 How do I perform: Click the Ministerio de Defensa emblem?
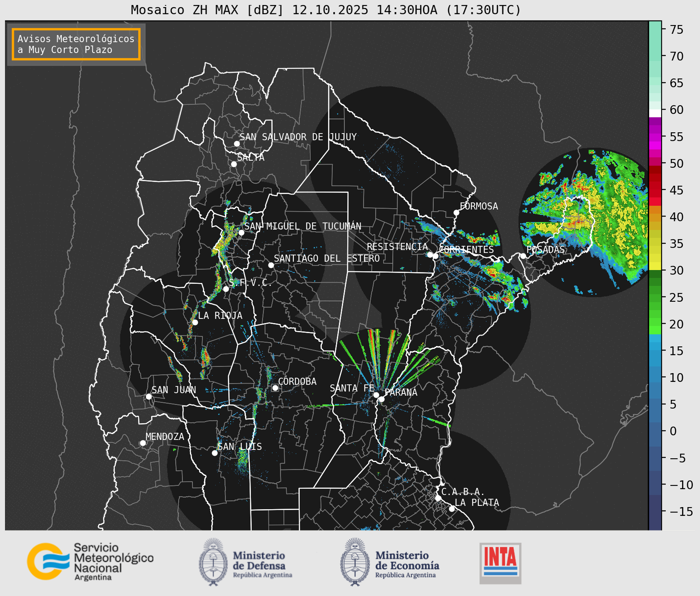coord(213,562)
